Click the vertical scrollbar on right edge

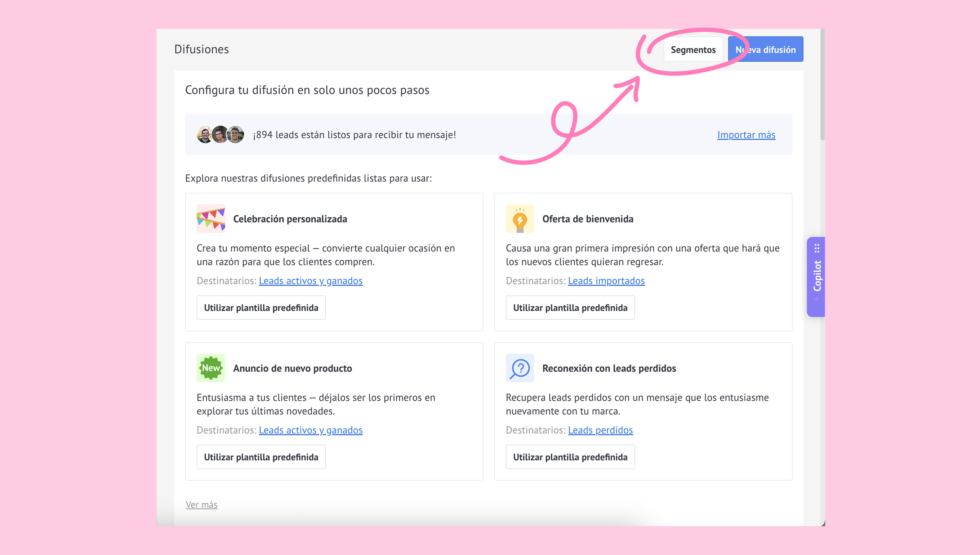823,84
